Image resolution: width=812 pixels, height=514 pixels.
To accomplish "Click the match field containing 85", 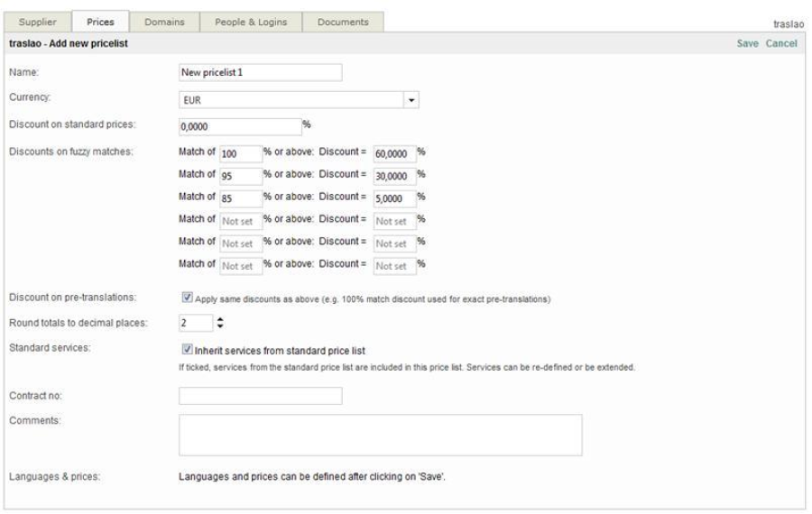I will pos(238,198).
